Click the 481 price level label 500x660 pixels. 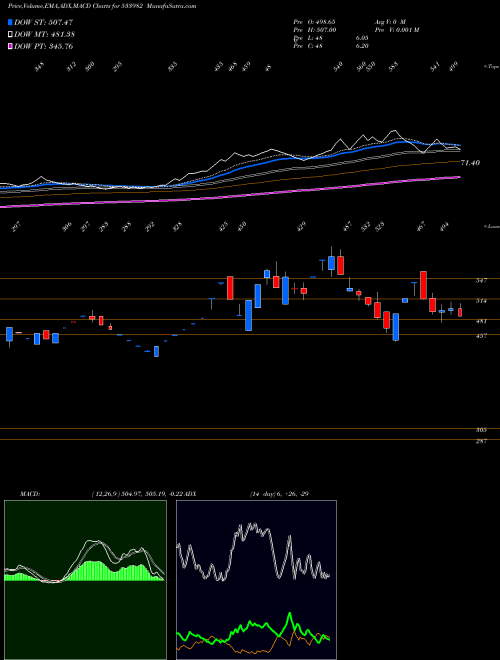482,321
